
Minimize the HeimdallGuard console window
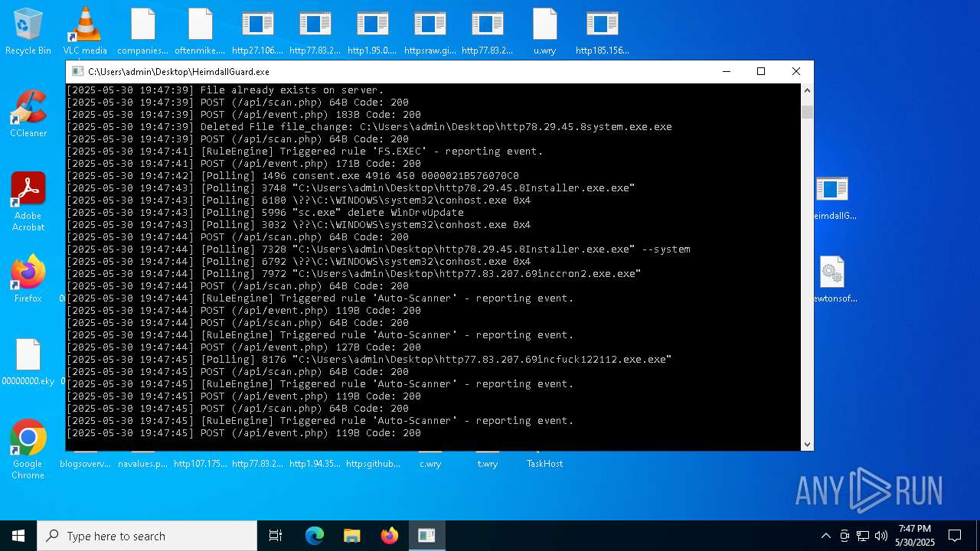(726, 71)
